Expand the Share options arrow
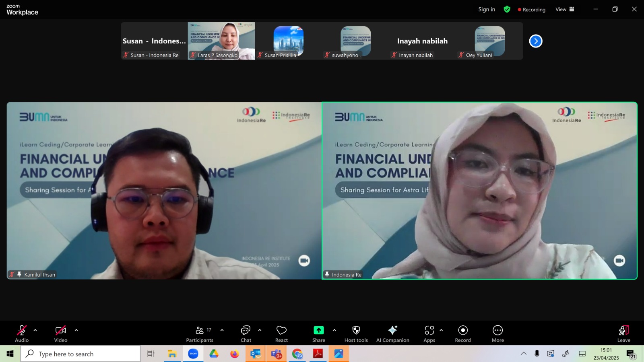 click(334, 330)
